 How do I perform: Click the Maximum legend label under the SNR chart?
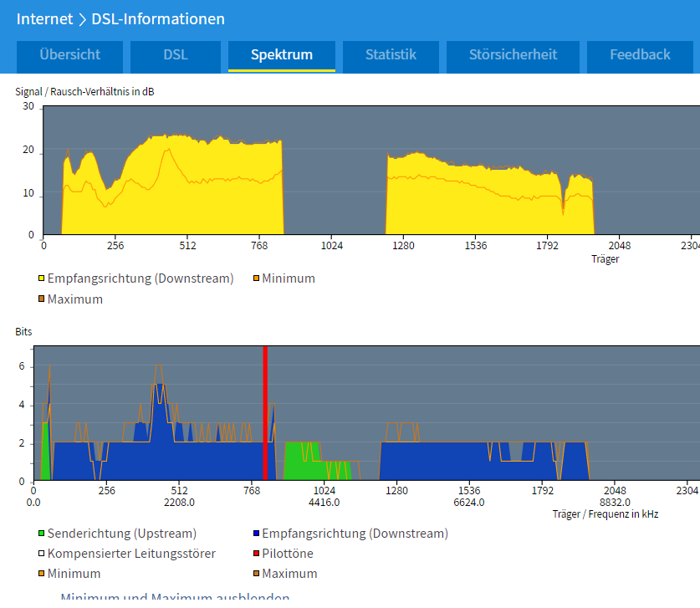(x=74, y=299)
